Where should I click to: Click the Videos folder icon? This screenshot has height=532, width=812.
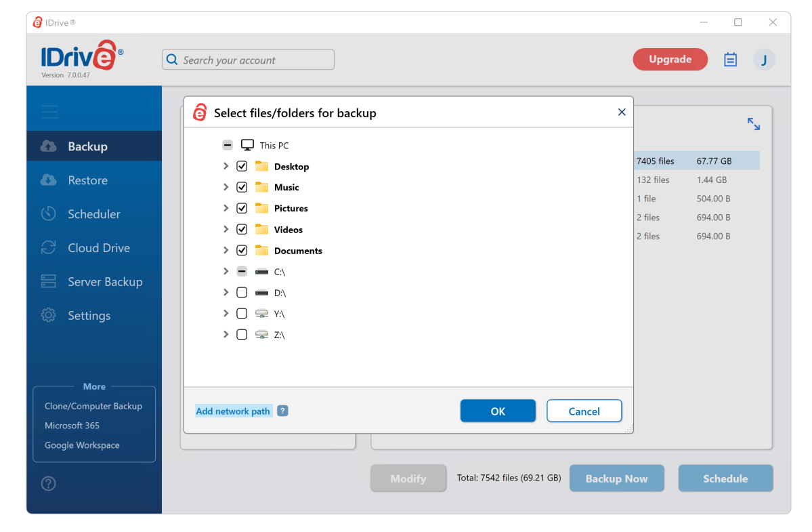tap(262, 230)
